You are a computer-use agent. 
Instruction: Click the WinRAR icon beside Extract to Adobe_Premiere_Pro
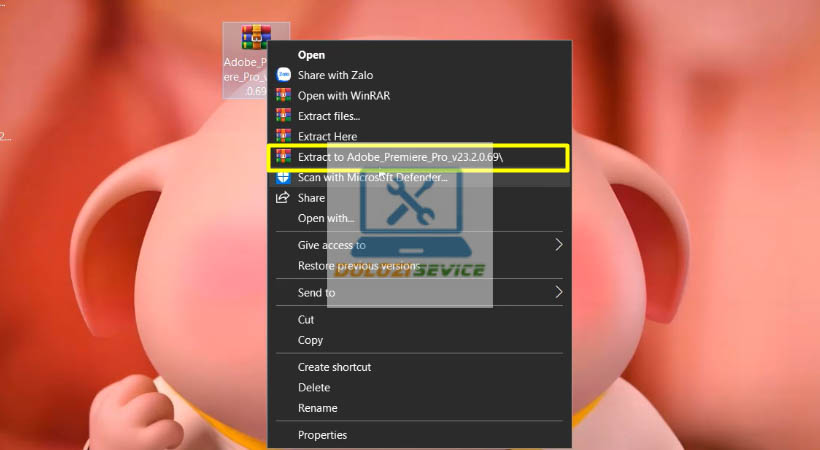pos(283,157)
